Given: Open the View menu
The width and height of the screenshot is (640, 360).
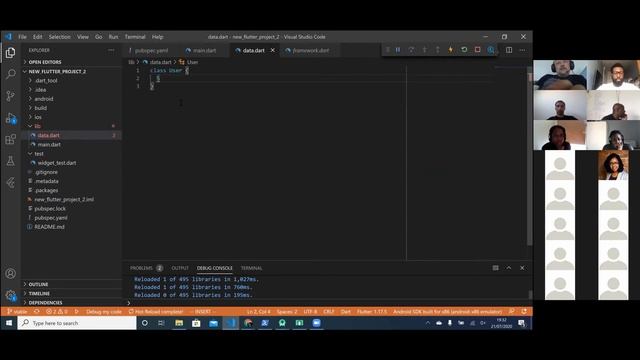Looking at the screenshot, I should point(83,37).
